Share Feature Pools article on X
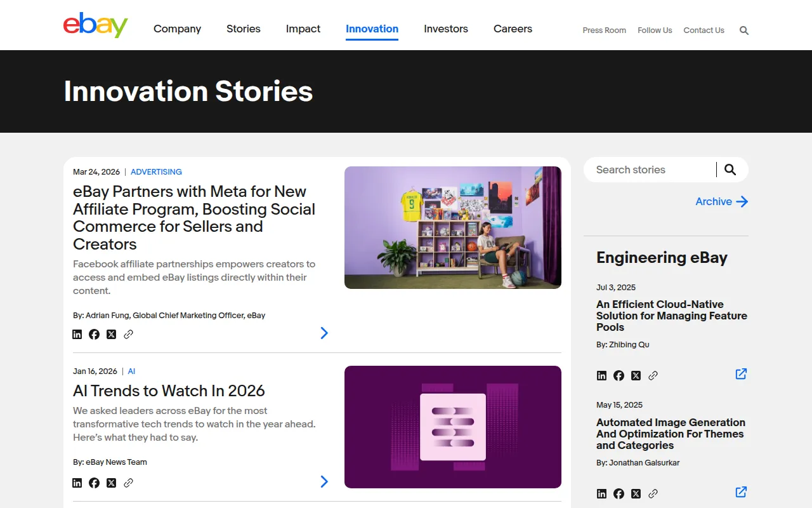This screenshot has width=812, height=508. [x=636, y=375]
